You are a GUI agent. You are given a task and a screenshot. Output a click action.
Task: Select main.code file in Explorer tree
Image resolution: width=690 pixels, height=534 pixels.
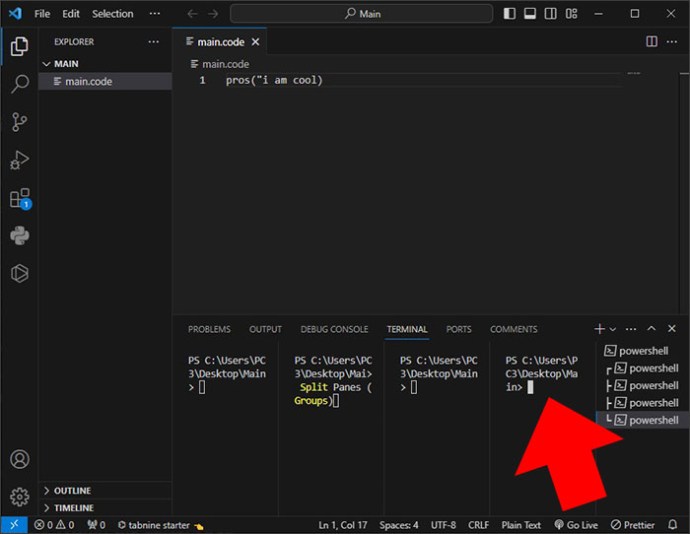click(x=105, y=81)
